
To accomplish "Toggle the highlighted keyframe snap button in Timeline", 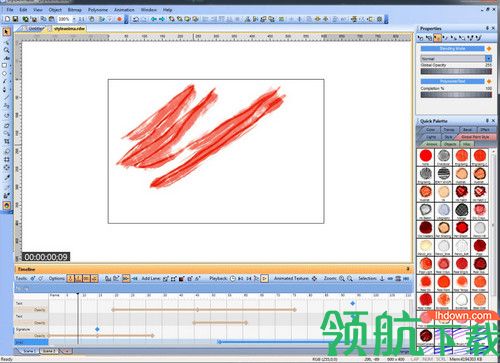I will coord(126,278).
